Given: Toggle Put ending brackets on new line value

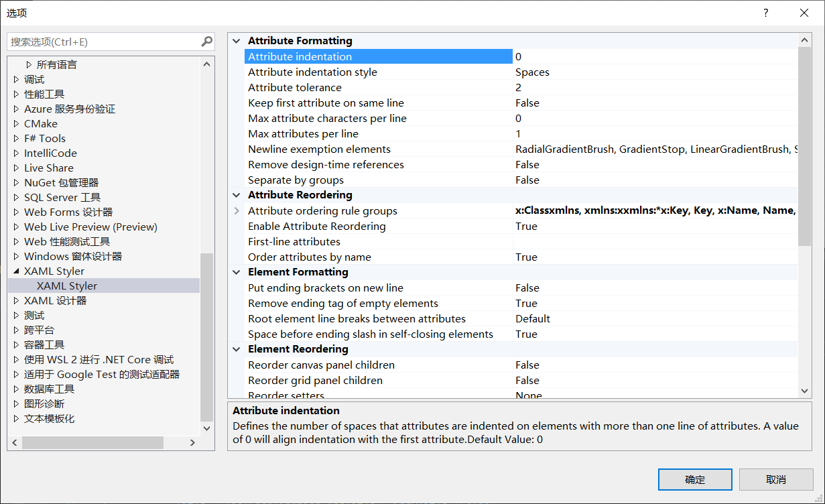Looking at the screenshot, I should tap(655, 288).
